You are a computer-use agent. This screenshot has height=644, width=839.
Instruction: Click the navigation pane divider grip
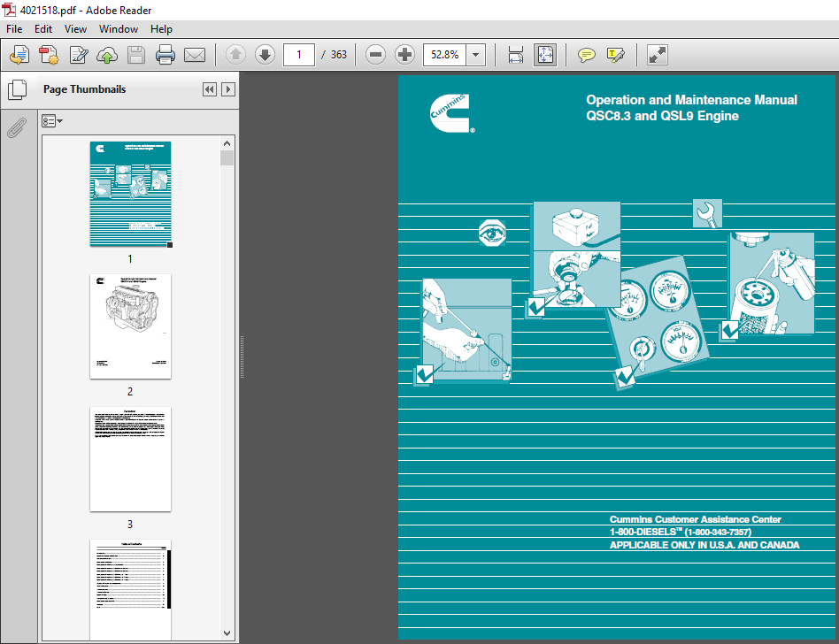click(x=242, y=357)
